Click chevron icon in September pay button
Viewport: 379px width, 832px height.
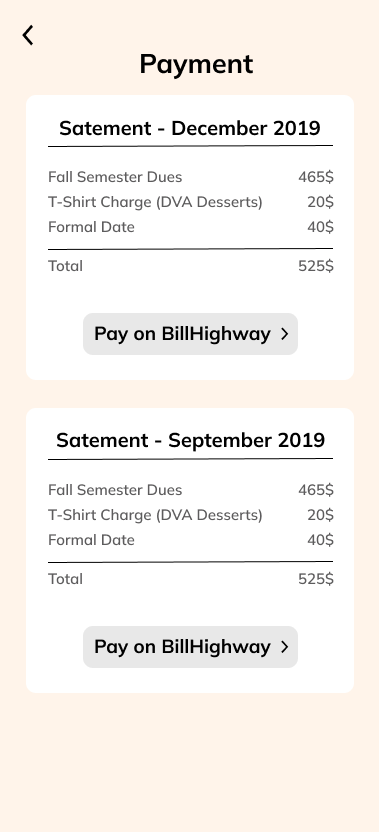(x=285, y=647)
